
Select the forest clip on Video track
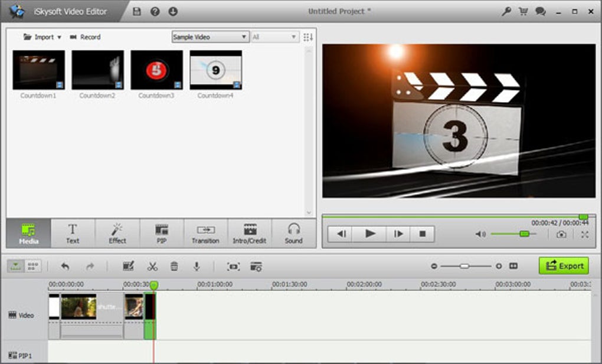coord(91,316)
